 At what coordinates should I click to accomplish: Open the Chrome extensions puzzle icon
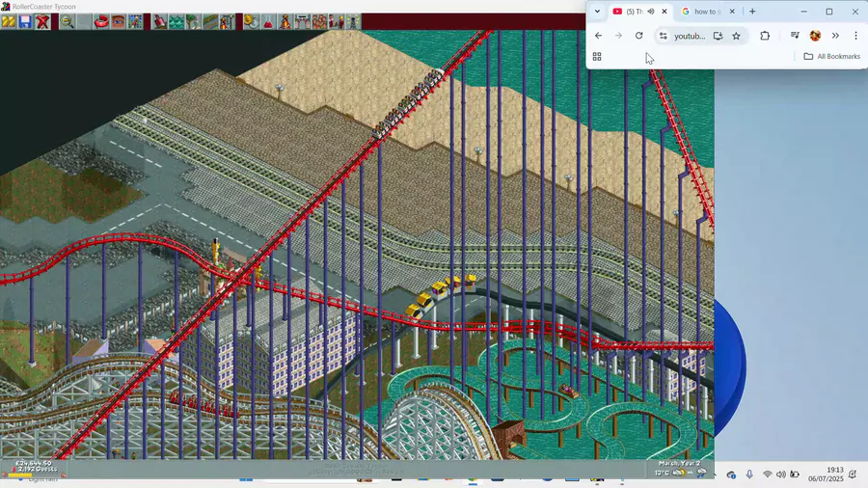pos(765,36)
